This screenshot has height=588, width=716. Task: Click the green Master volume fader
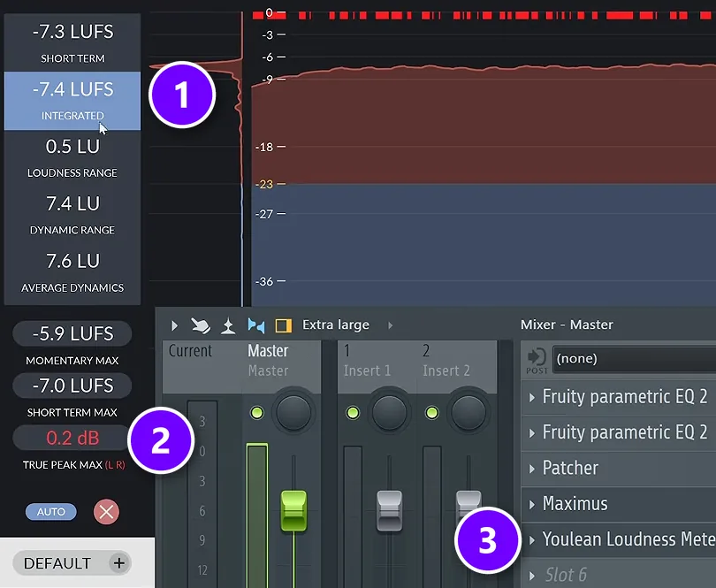(x=293, y=511)
